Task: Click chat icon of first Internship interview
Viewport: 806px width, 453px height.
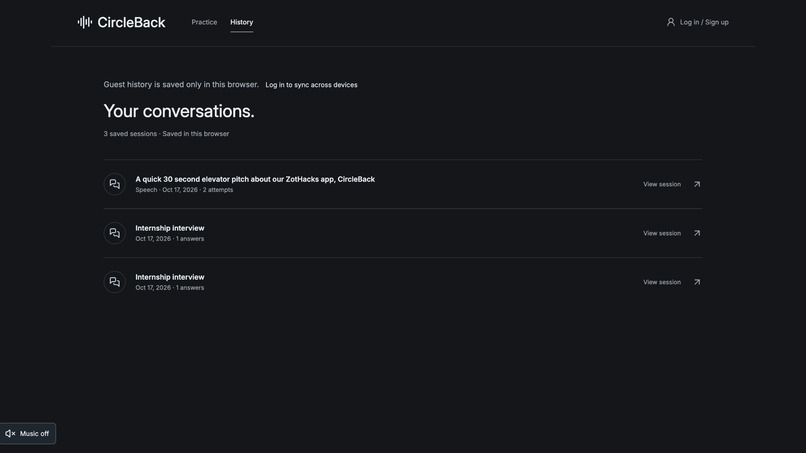Action: click(x=115, y=233)
